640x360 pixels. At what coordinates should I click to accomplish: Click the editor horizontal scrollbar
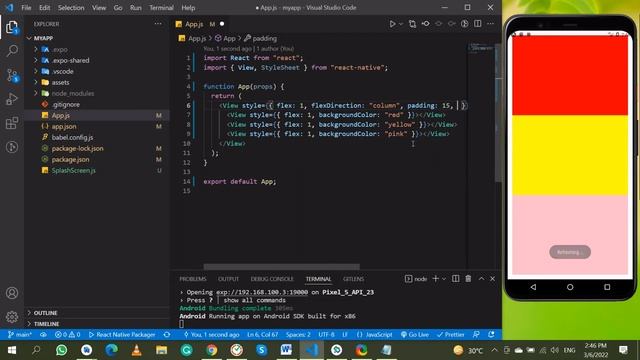pos(282,267)
